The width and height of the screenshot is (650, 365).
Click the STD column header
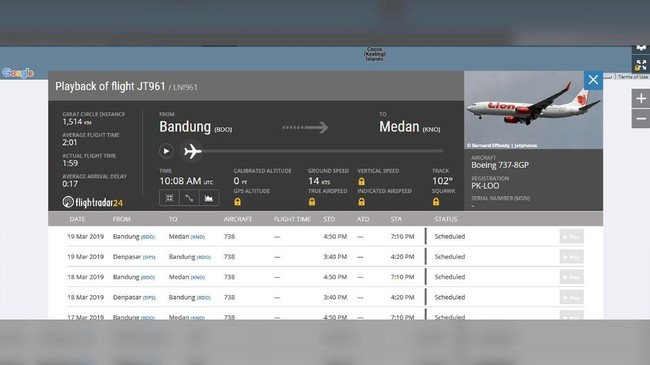point(329,219)
